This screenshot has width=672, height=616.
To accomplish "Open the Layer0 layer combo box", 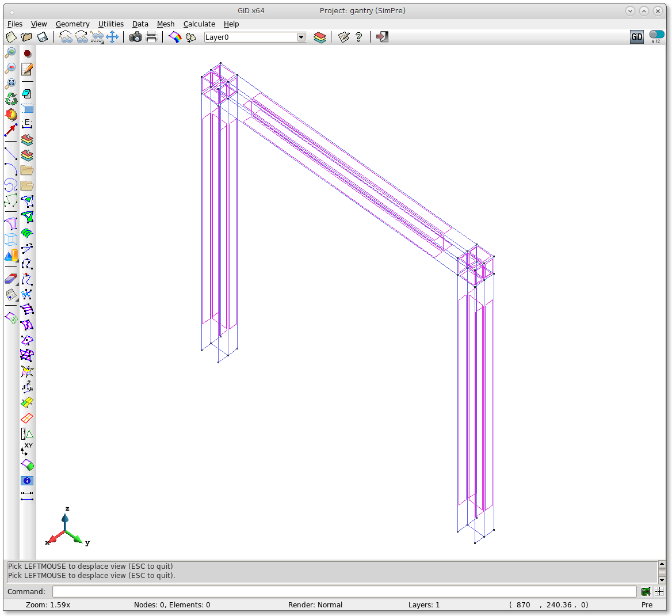I will click(x=250, y=37).
